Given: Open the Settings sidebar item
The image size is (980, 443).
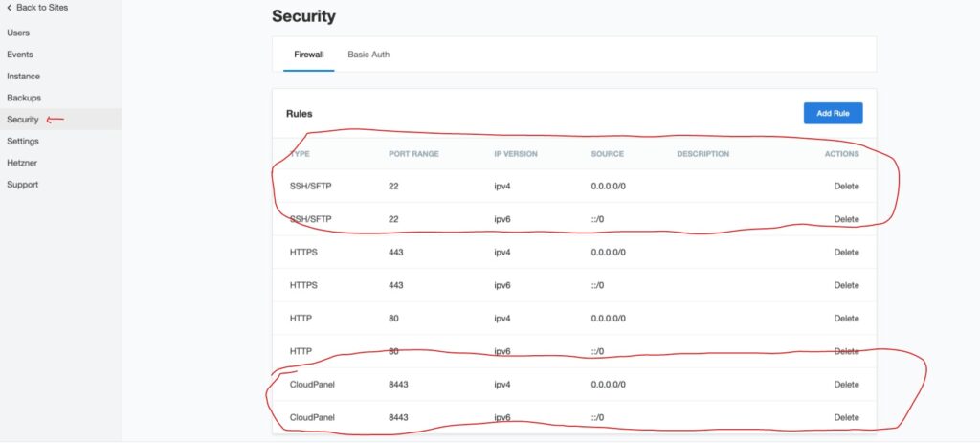Looking at the screenshot, I should 23,141.
